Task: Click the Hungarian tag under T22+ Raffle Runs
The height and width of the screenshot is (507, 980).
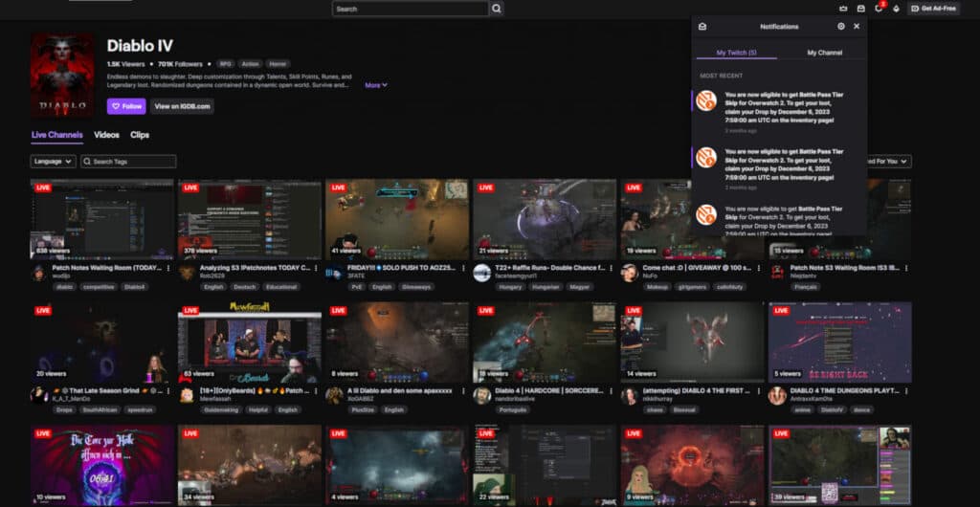Action: click(546, 287)
